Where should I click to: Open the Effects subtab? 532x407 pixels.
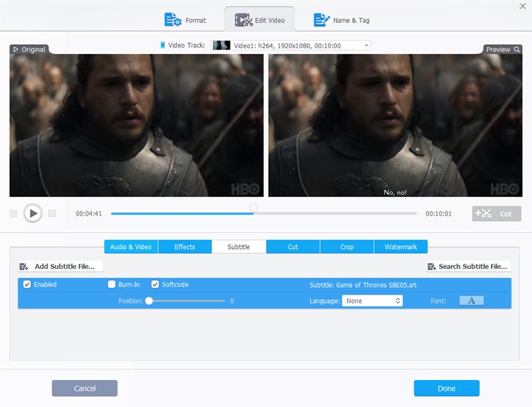pyautogui.click(x=184, y=247)
